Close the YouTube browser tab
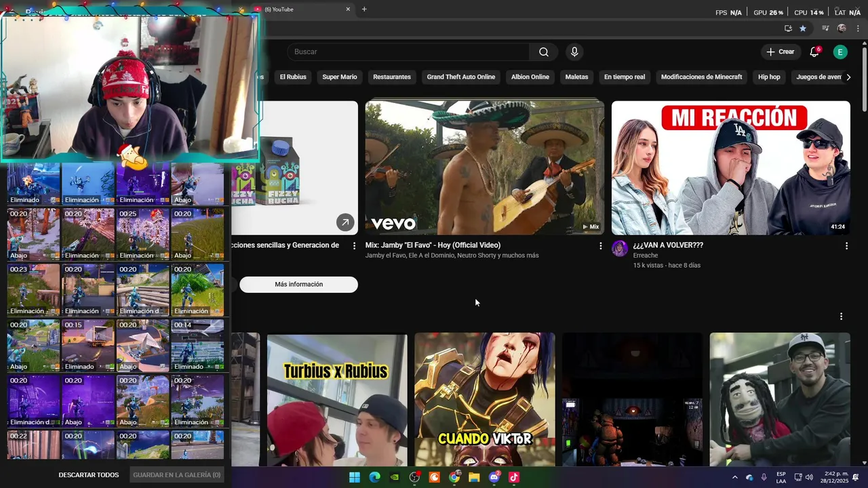 (x=348, y=9)
